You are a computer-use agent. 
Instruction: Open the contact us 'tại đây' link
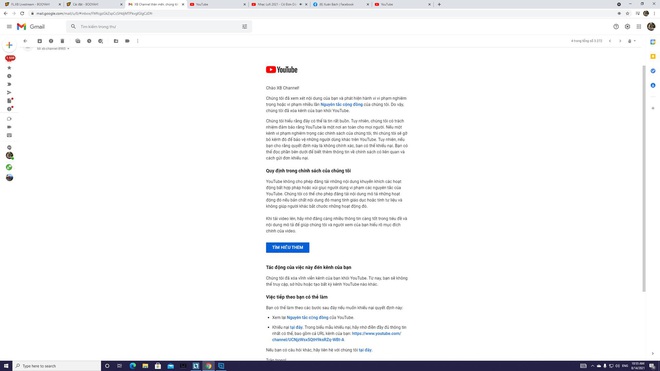pyautogui.click(x=365, y=350)
